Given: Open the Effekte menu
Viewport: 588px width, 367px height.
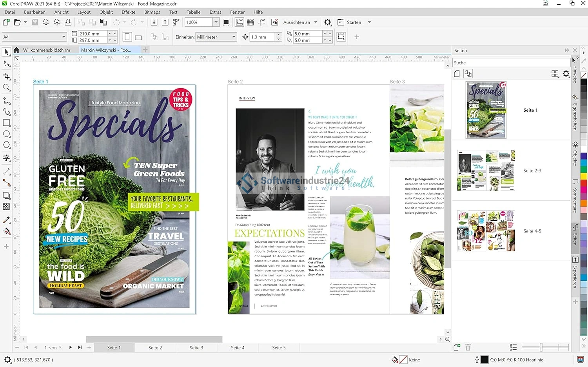Looking at the screenshot, I should coord(128,12).
